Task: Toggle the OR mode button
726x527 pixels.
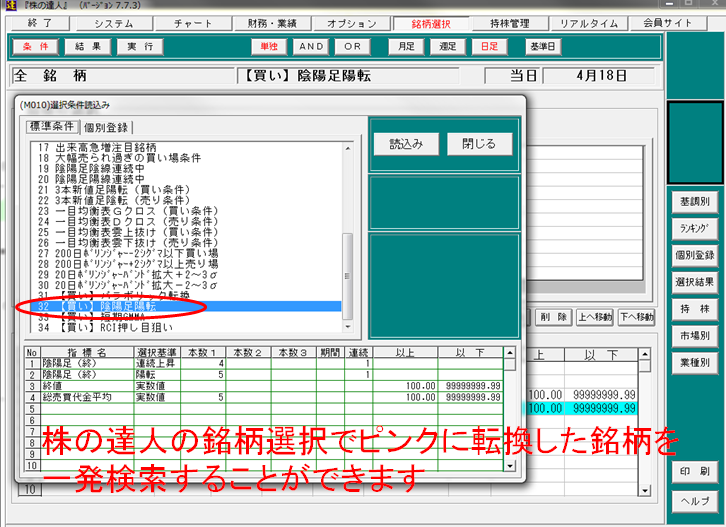Action: coord(352,46)
